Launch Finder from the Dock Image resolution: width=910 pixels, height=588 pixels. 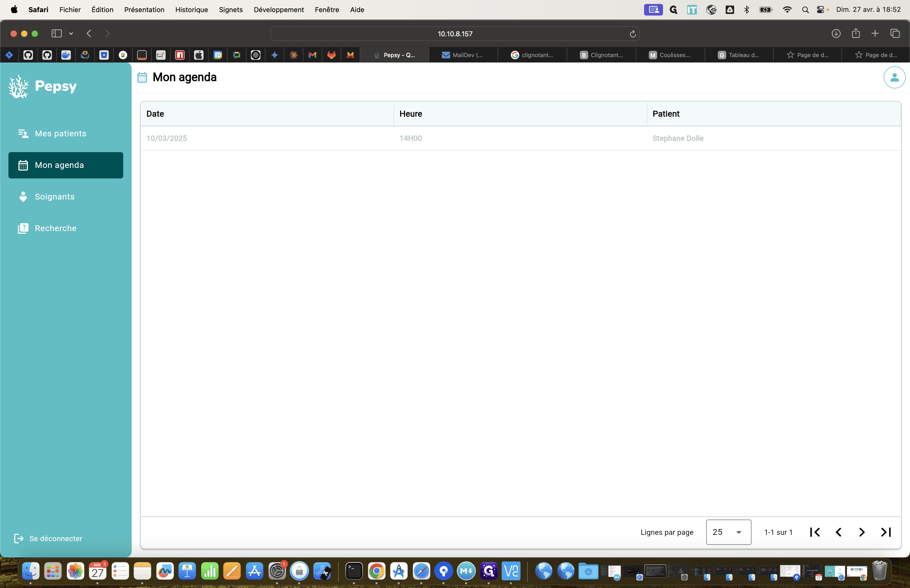(31, 571)
